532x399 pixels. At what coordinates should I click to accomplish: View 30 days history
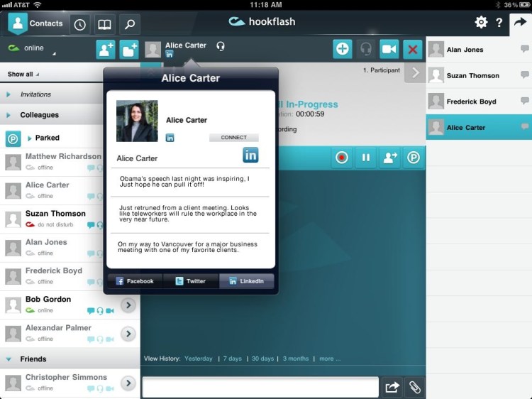coord(262,359)
